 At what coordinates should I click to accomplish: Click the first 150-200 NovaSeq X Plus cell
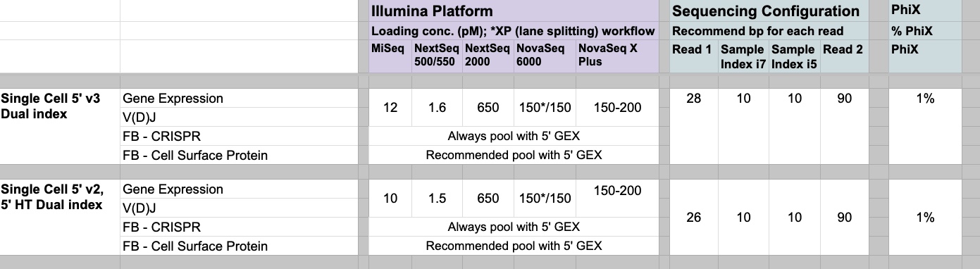[x=617, y=108]
